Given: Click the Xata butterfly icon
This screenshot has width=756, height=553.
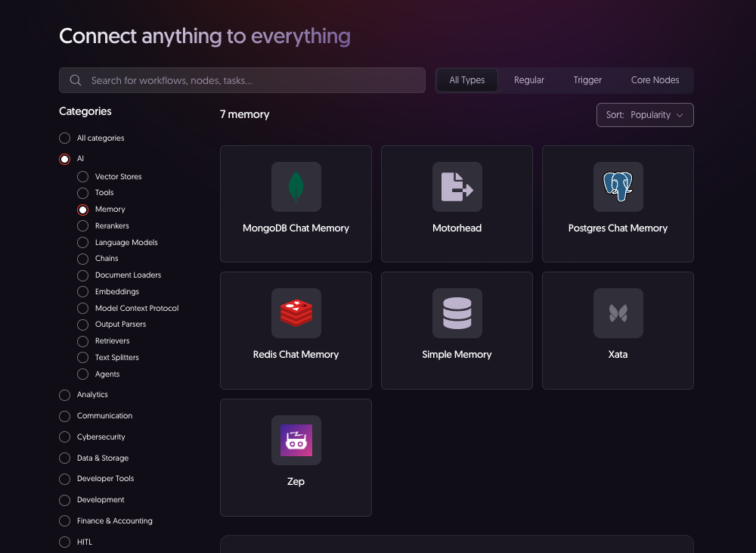Looking at the screenshot, I should click(618, 313).
